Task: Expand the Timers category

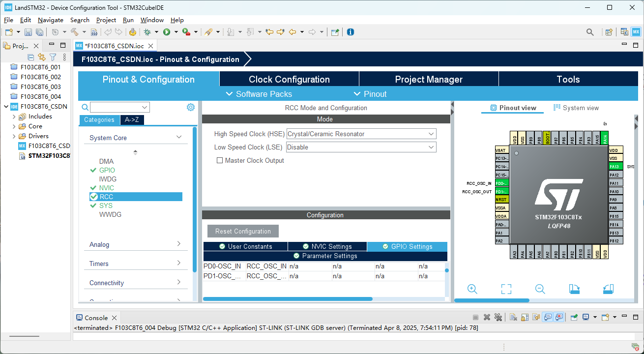Action: [179, 263]
